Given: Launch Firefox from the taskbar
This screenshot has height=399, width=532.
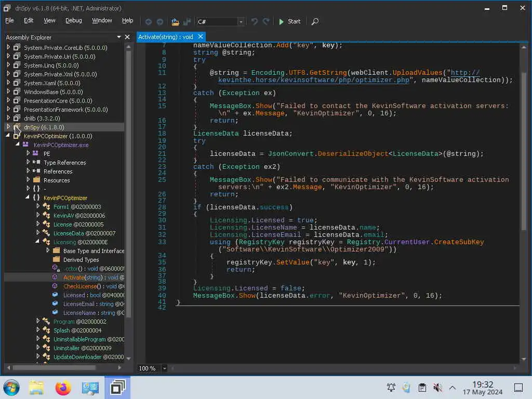Looking at the screenshot, I should click(x=63, y=388).
